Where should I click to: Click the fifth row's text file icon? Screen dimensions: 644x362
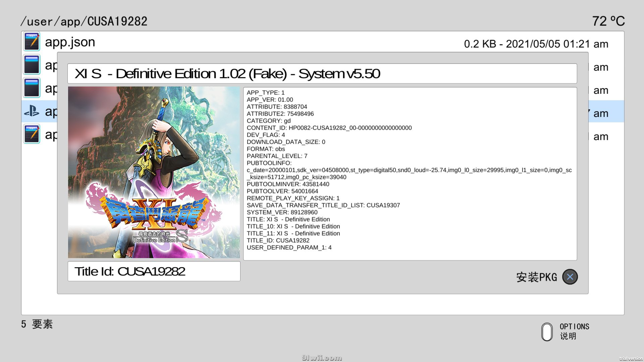32,134
